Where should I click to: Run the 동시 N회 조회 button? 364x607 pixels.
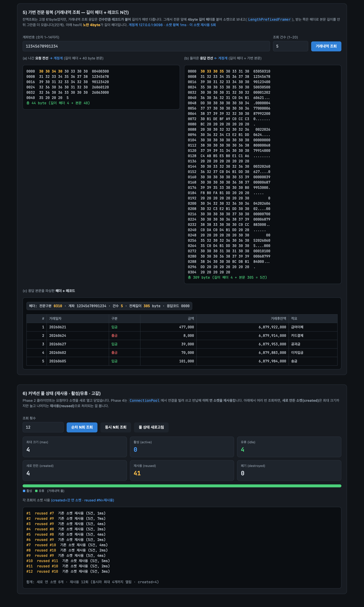pyautogui.click(x=116, y=427)
